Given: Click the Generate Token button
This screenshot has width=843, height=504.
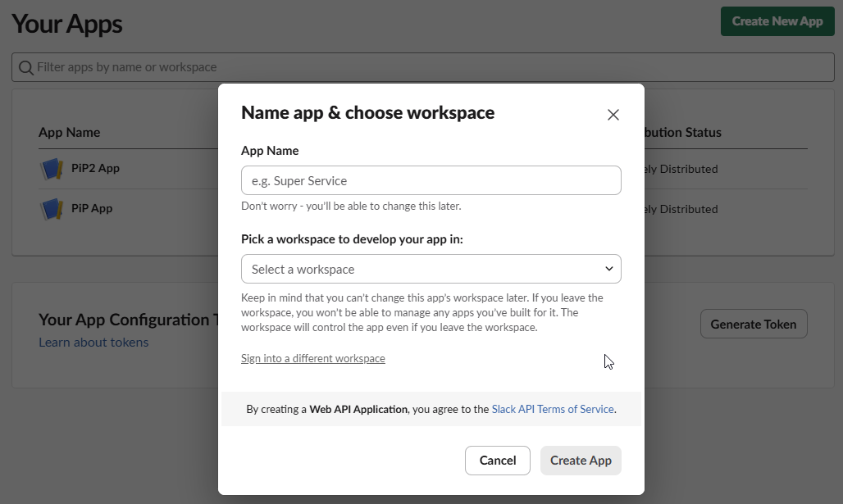Looking at the screenshot, I should click(754, 324).
